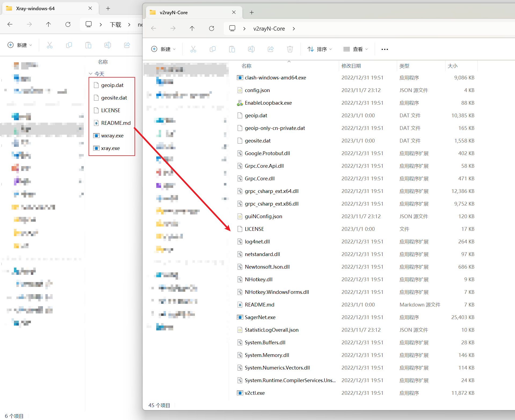Collapse the 今天 group in Xray window

point(91,74)
